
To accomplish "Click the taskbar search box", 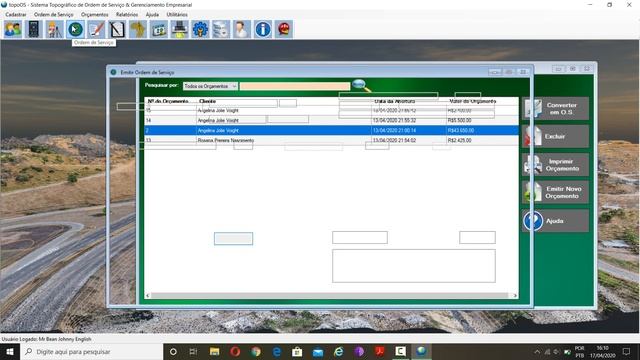I will (91, 351).
